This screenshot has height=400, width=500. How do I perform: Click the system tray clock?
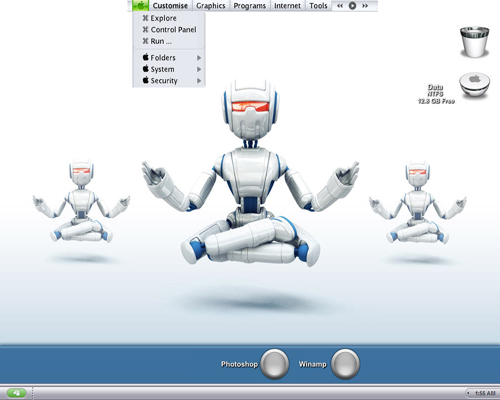point(485,393)
